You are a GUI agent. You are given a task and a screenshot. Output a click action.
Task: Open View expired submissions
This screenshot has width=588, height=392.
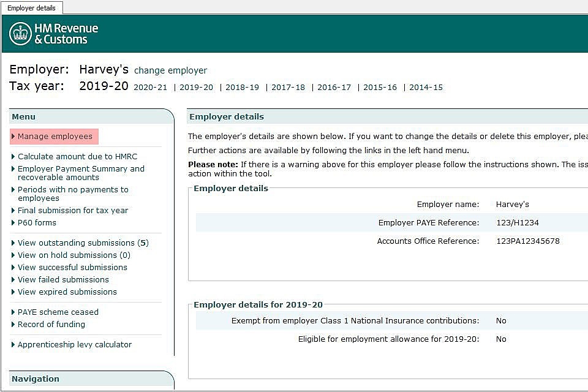click(x=67, y=292)
